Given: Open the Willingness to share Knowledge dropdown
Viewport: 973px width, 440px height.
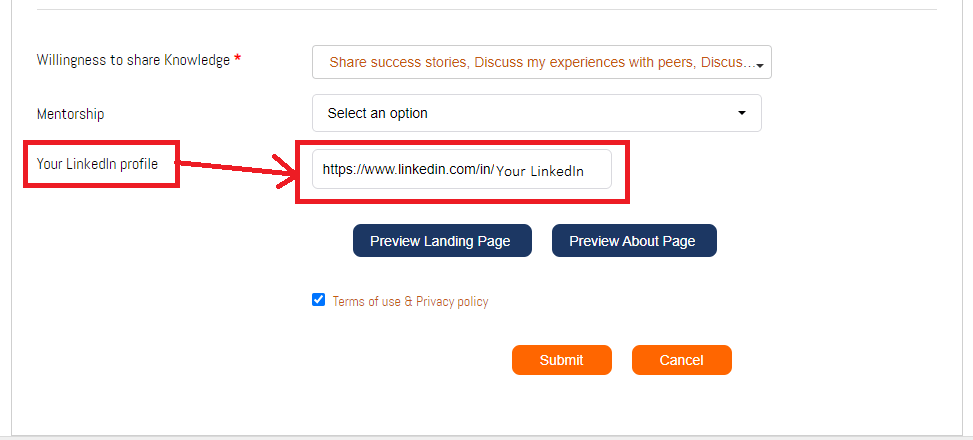Looking at the screenshot, I should 540,62.
